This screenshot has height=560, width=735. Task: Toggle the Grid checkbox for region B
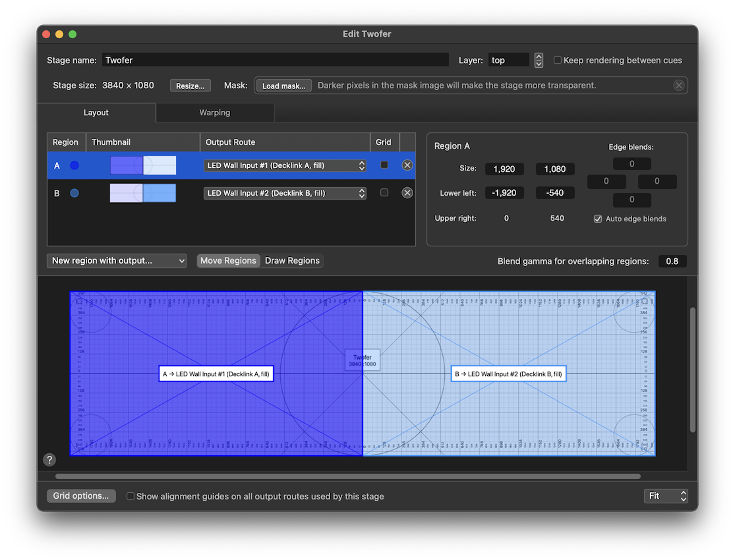click(384, 193)
